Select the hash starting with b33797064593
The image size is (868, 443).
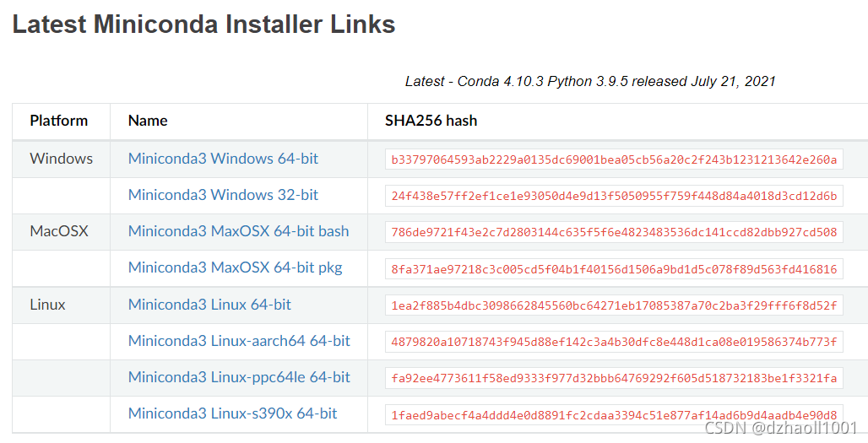(x=614, y=159)
